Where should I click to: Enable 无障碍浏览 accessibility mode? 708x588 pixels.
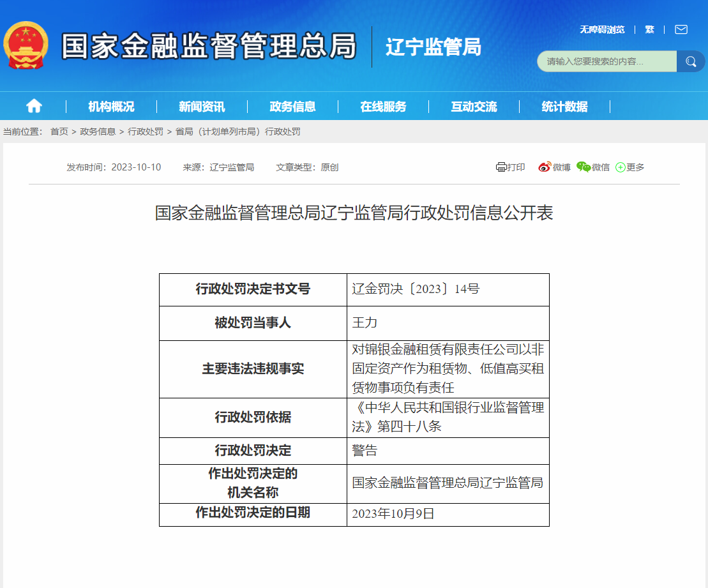tap(601, 29)
